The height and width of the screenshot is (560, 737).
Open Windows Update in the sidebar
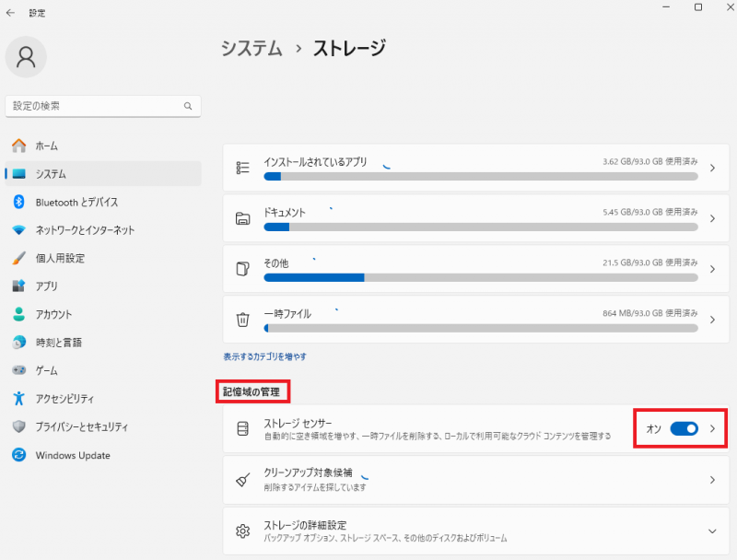tap(73, 455)
